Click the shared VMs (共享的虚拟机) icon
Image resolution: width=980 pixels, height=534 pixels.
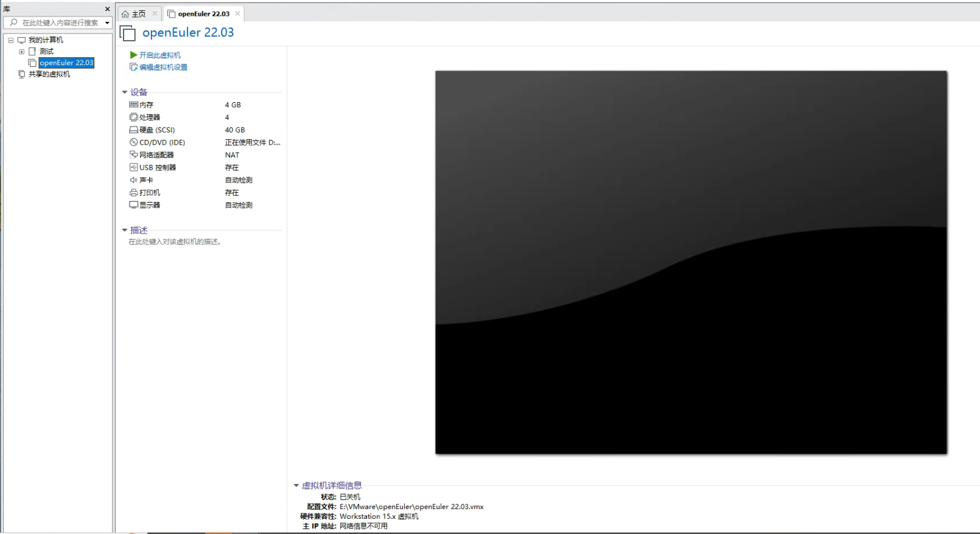[22, 74]
